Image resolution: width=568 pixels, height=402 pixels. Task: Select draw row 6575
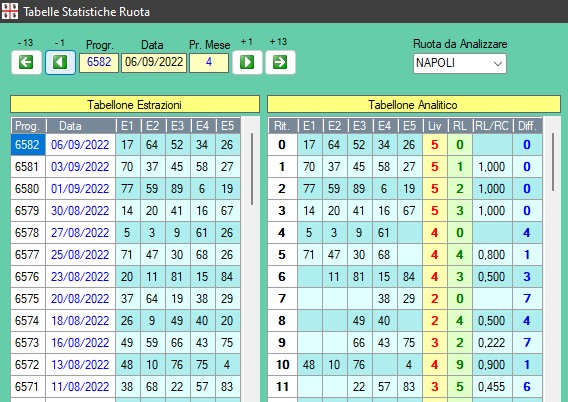point(126,298)
